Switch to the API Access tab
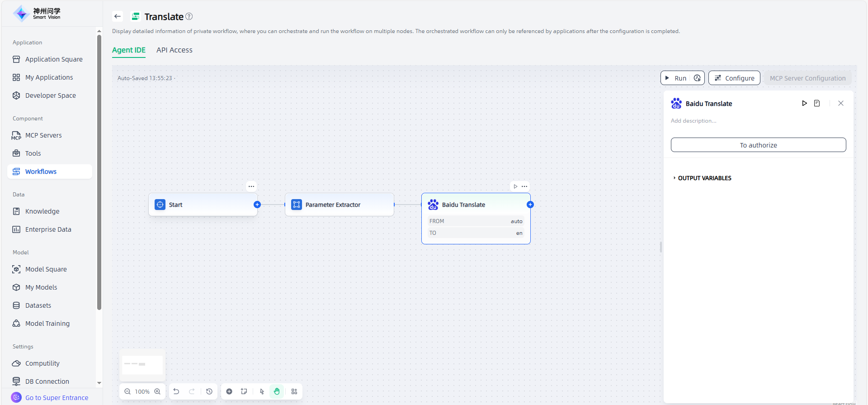 [x=175, y=50]
